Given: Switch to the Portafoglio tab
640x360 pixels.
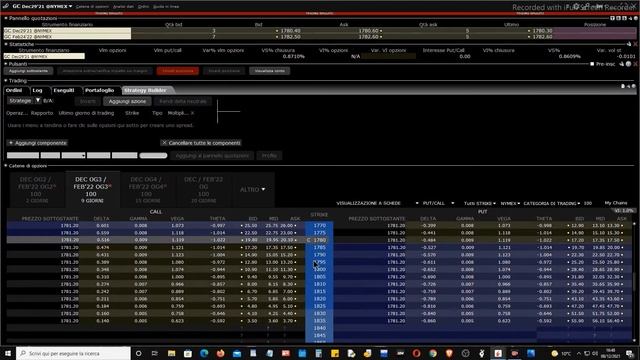Looking at the screenshot, I should tap(100, 90).
